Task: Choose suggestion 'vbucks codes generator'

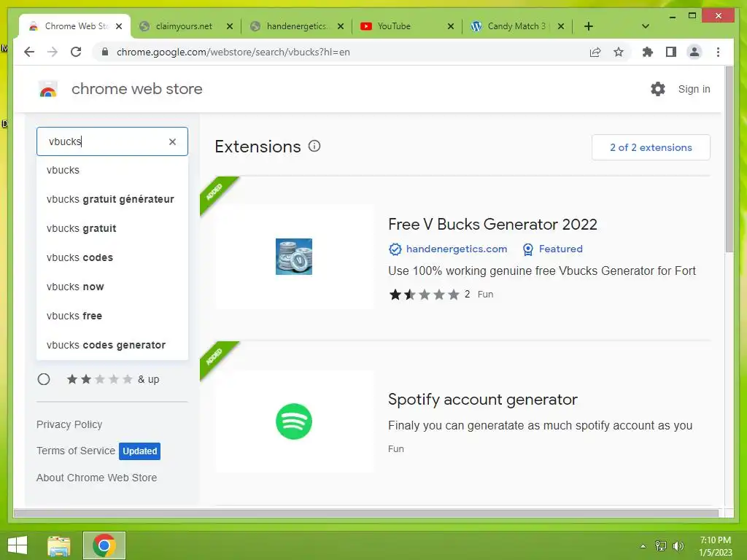Action: [112, 345]
